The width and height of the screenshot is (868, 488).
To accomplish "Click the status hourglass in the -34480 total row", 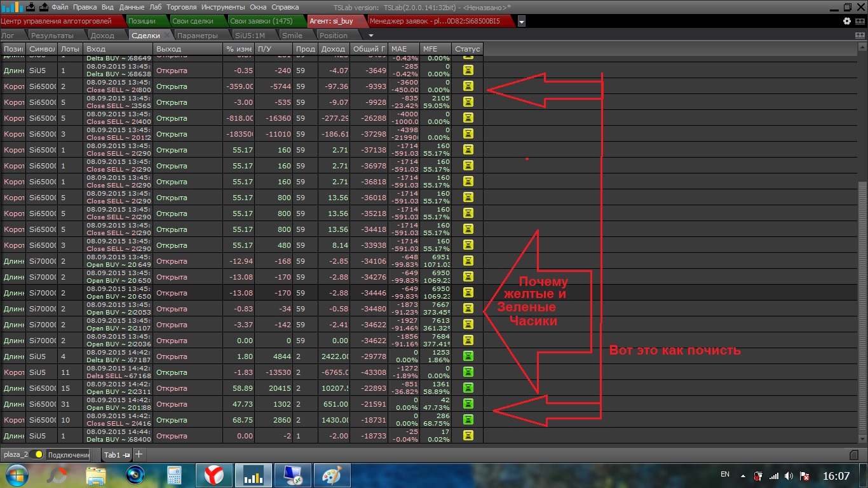I will 468,308.
